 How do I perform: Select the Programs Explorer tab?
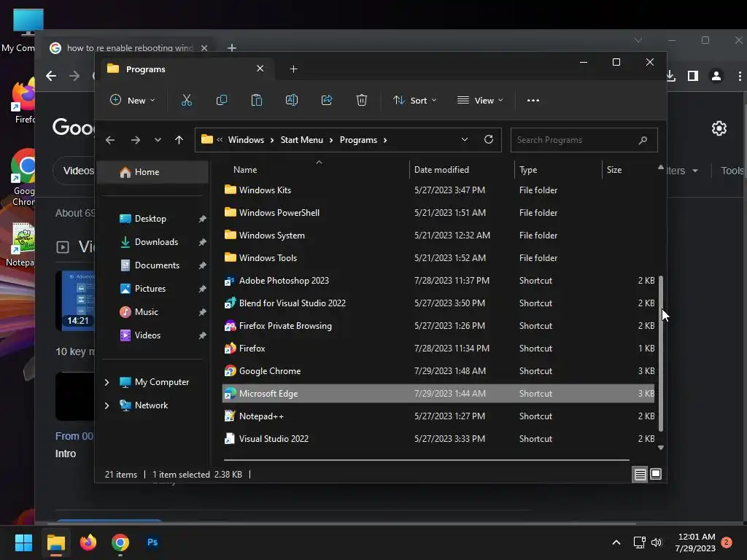pos(186,69)
